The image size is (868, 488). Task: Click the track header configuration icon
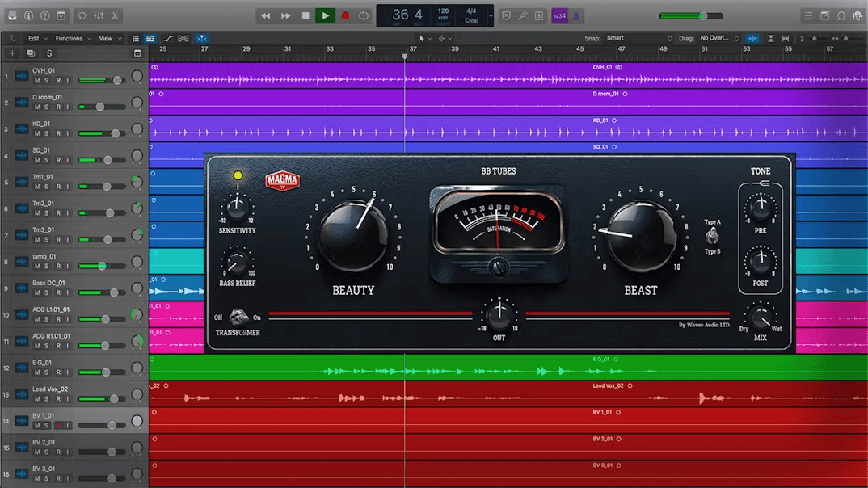coord(137,53)
